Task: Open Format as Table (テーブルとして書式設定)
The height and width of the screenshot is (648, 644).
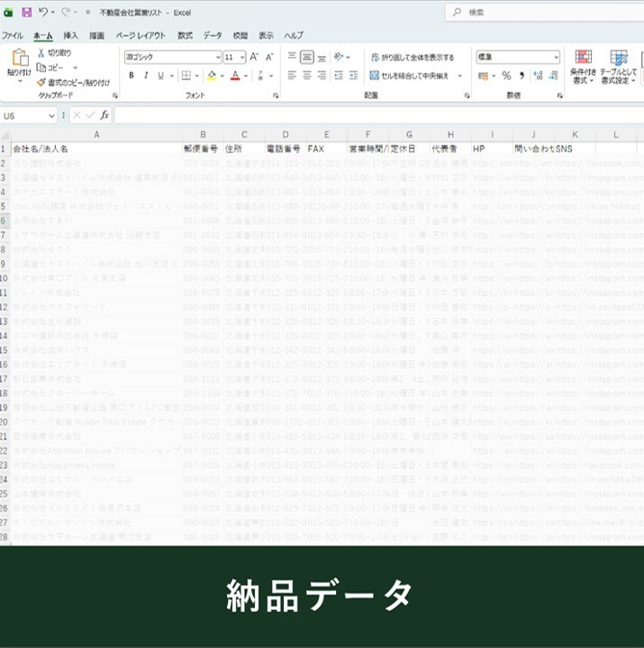Action: tap(619, 67)
